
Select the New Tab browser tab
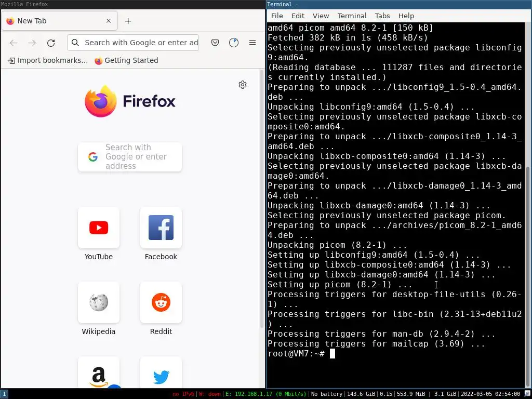(x=59, y=21)
